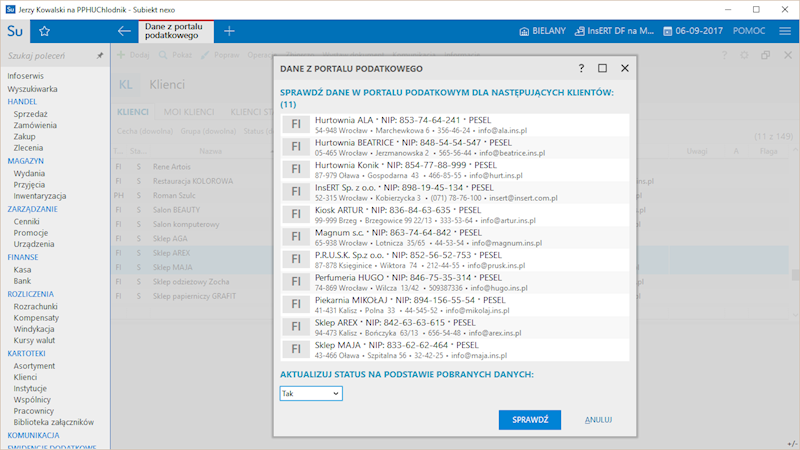This screenshot has height=450, width=800.
Task: Collapse the KARTOTEKI section
Action: point(27,353)
